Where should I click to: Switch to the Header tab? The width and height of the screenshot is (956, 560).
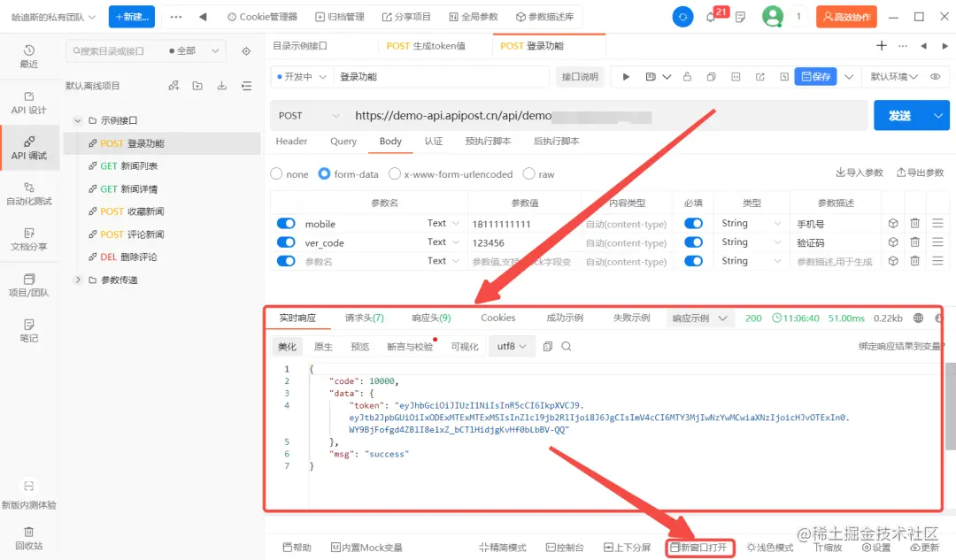[x=291, y=142]
